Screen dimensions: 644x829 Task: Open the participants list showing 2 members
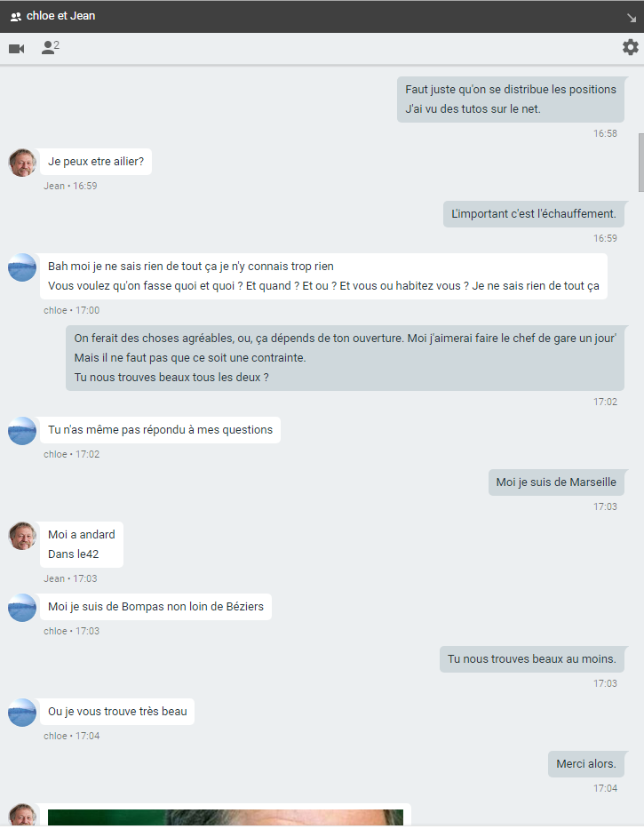click(x=50, y=48)
